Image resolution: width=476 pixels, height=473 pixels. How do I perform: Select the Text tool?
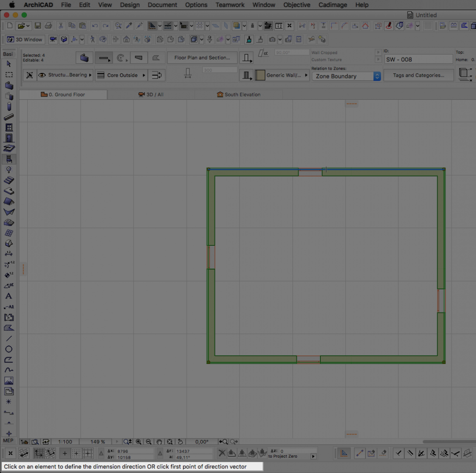tap(9, 296)
